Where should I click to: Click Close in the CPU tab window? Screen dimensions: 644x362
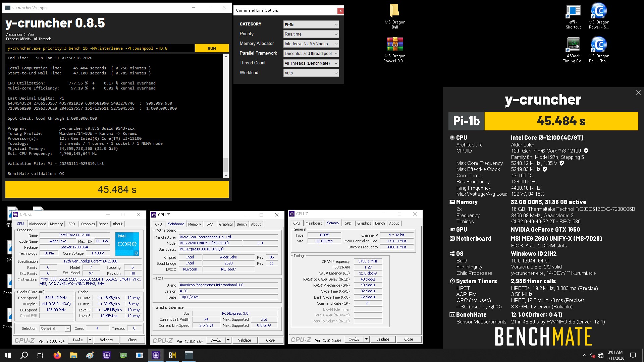132,340
